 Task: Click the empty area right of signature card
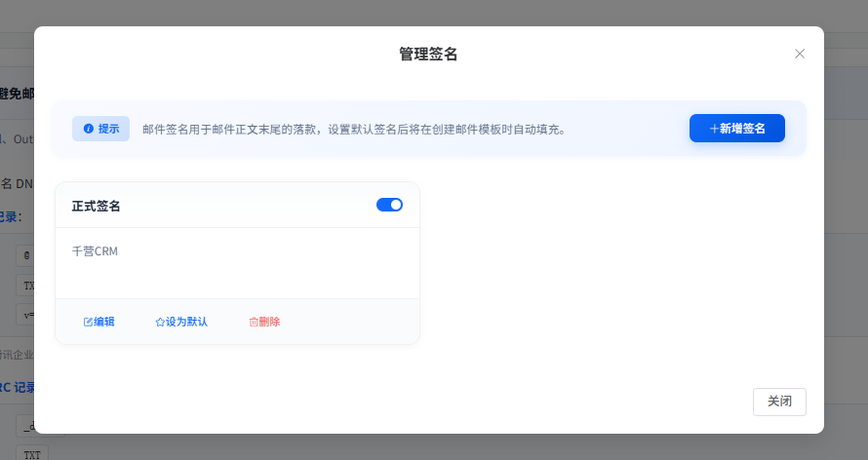coord(614,263)
